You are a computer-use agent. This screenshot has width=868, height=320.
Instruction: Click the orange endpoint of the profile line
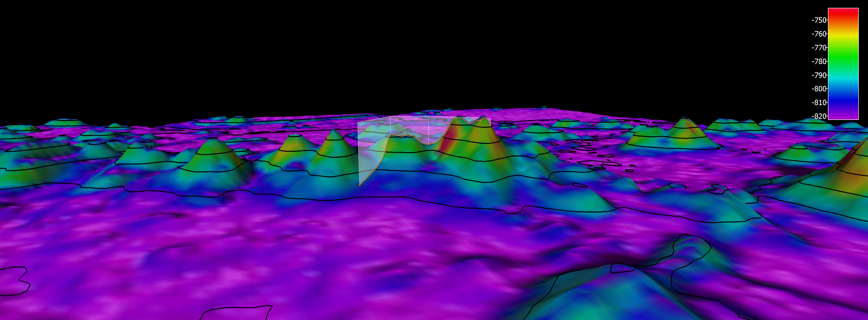click(360, 185)
